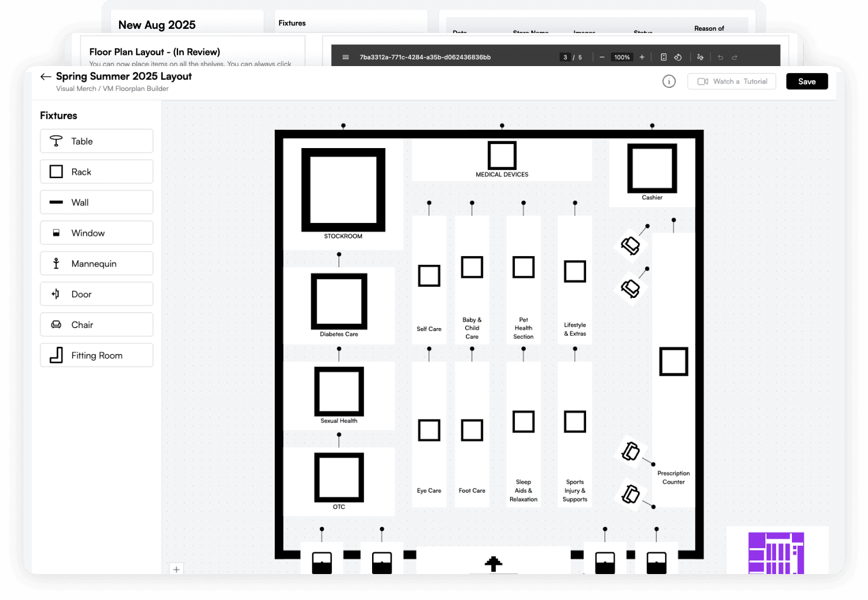The width and height of the screenshot is (868, 600).
Task: Click the Watch a Tutorial button
Action: coord(732,81)
